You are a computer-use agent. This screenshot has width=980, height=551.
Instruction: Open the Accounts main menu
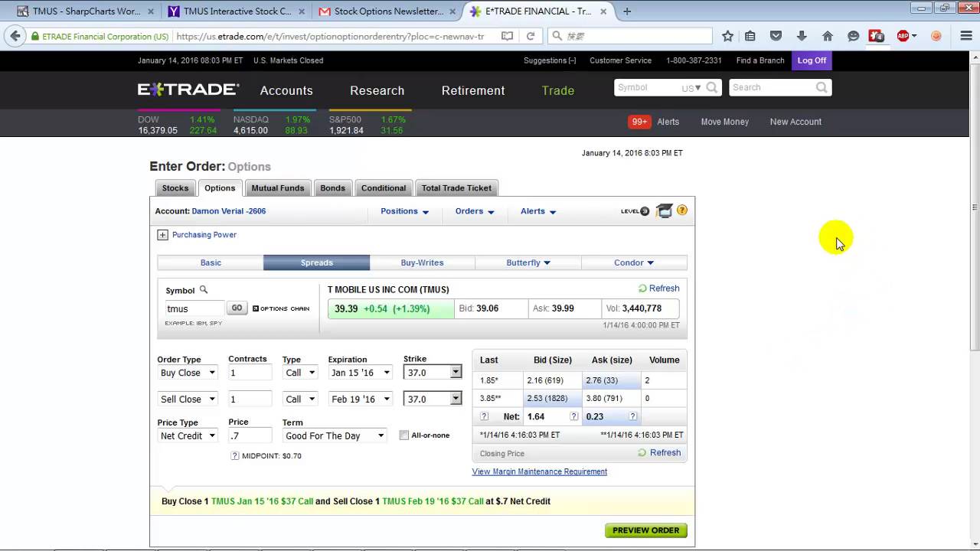point(286,90)
